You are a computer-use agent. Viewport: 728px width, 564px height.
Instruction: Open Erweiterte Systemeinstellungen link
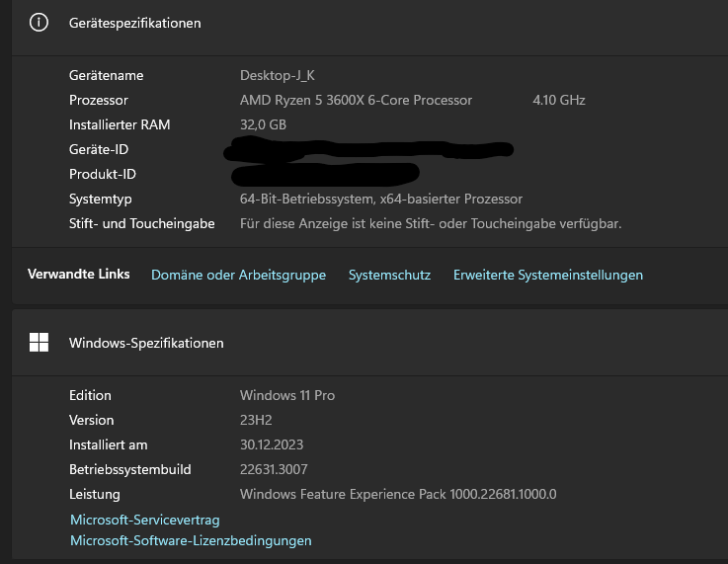(x=548, y=275)
